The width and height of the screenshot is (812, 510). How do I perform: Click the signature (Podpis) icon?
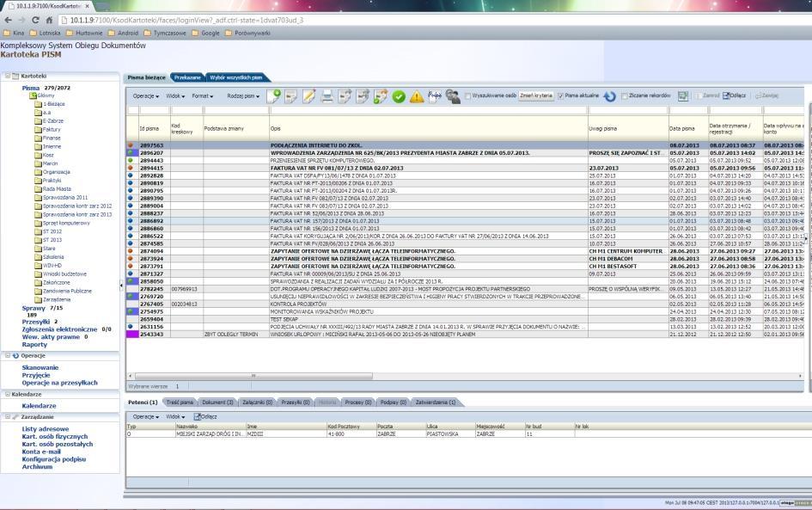435,95
